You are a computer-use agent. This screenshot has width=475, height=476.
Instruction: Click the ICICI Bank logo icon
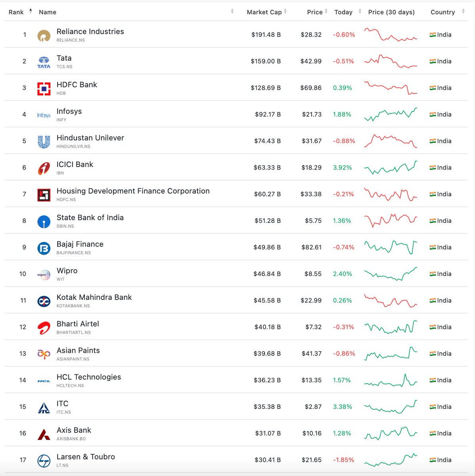click(44, 169)
